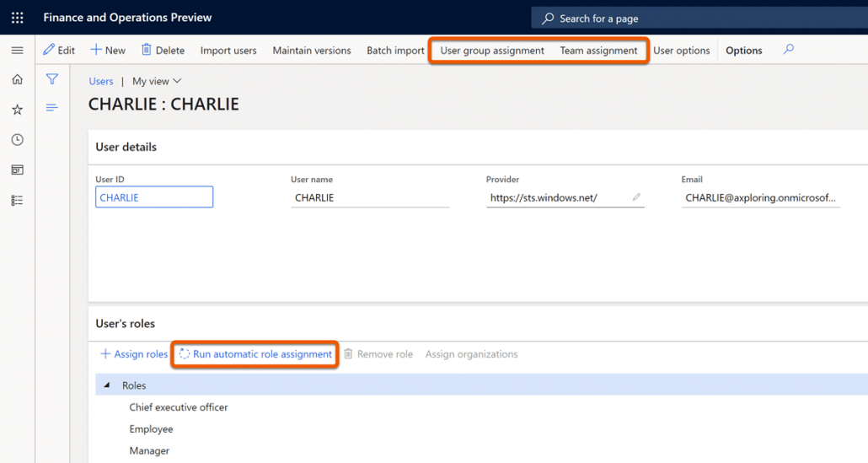Click Delete in the action pane
The image size is (868, 463).
pos(163,50)
